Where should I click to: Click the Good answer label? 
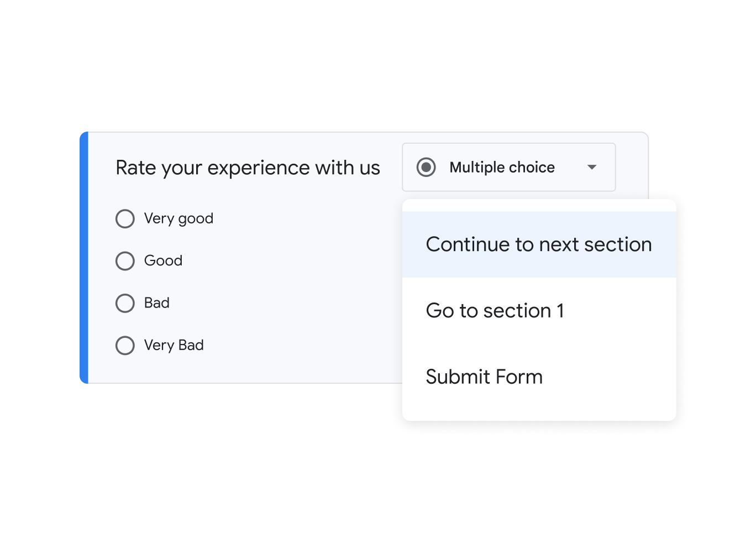click(163, 260)
